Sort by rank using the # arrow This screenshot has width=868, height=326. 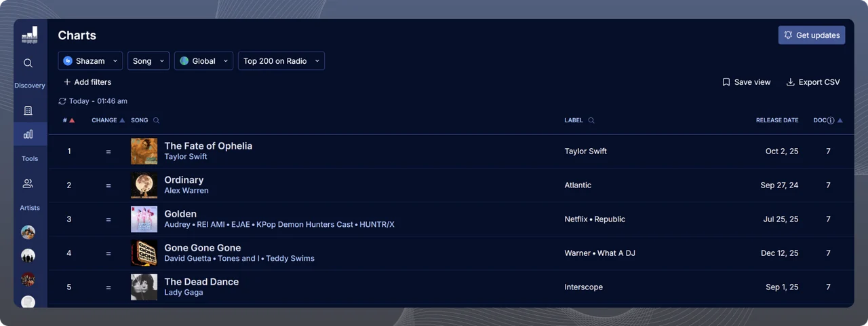pyautogui.click(x=72, y=120)
